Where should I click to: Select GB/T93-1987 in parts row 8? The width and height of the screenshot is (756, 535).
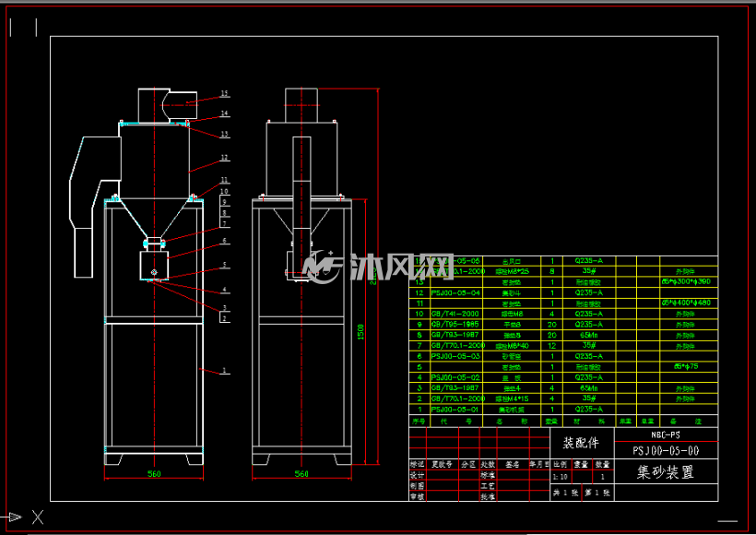455,335
